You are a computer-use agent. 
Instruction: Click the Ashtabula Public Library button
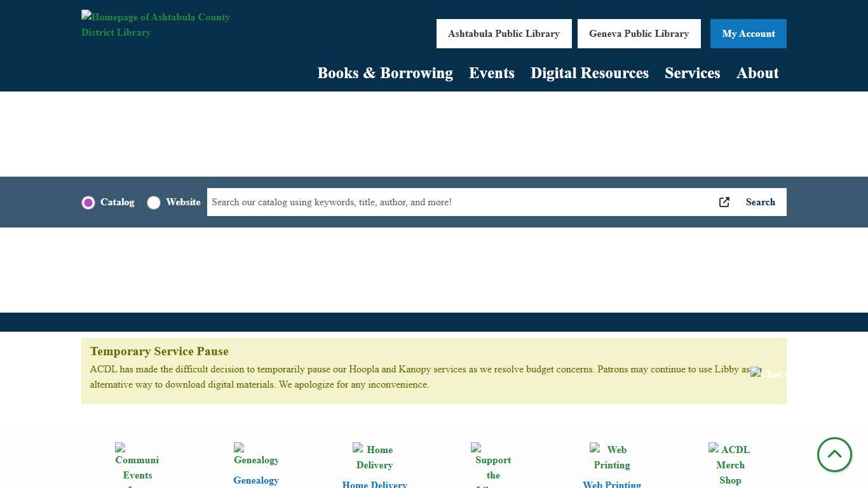coord(504,34)
